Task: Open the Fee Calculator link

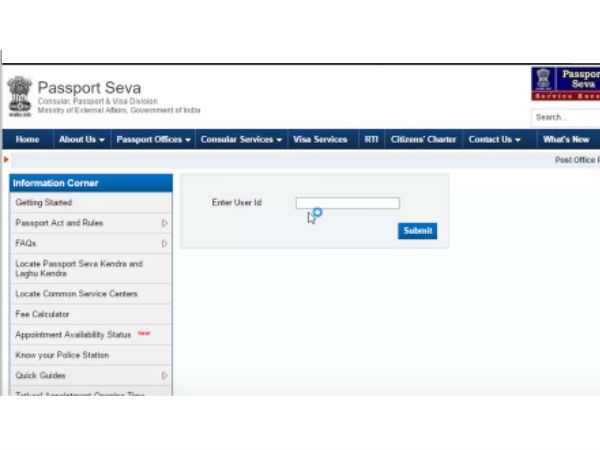Action: point(43,314)
